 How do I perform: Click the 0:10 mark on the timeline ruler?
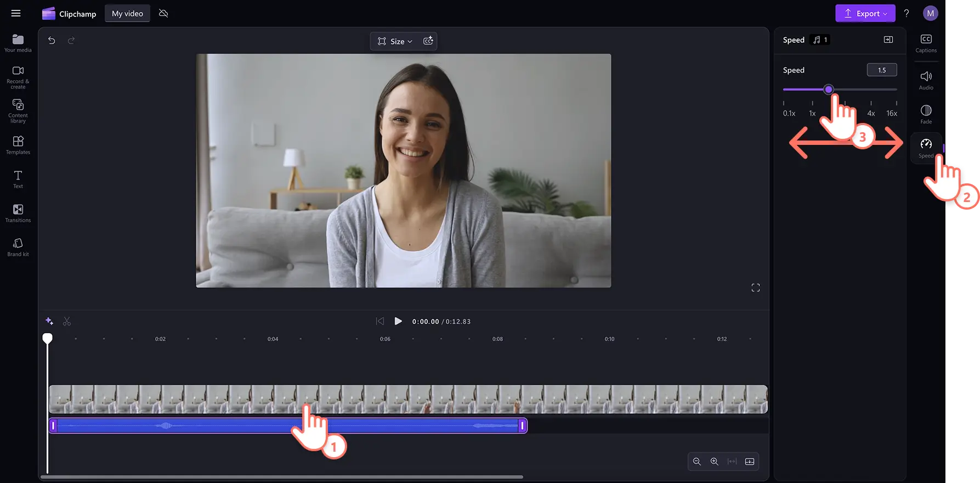tap(609, 339)
